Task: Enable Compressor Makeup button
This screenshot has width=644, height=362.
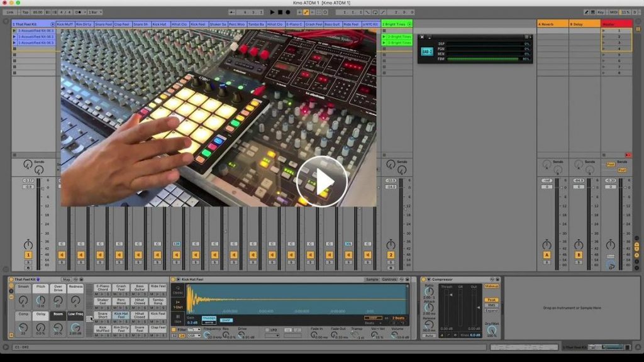Action: 491,286
